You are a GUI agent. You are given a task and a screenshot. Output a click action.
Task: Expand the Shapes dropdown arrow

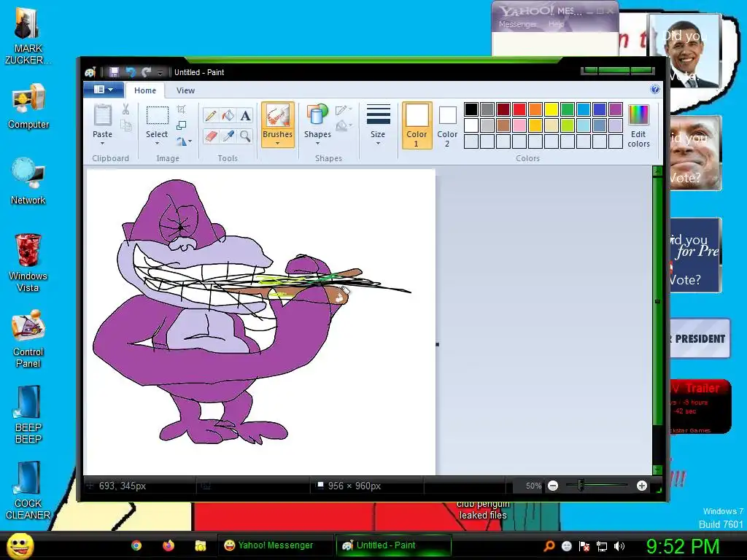[x=317, y=144]
